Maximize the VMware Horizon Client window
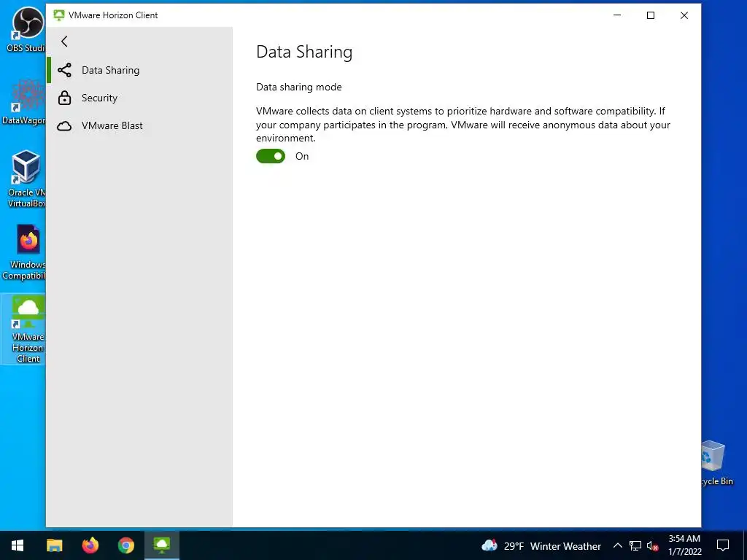The image size is (747, 560). (650, 15)
